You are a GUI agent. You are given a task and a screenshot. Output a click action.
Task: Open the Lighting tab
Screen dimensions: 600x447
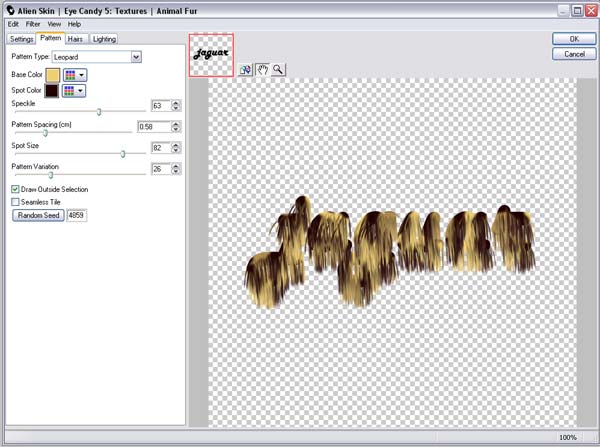tap(104, 39)
